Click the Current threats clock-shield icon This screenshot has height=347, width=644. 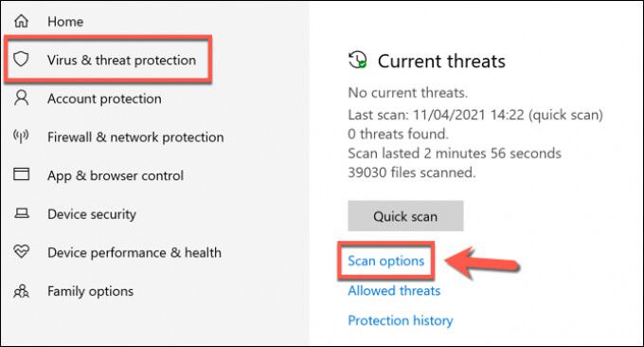tap(358, 60)
